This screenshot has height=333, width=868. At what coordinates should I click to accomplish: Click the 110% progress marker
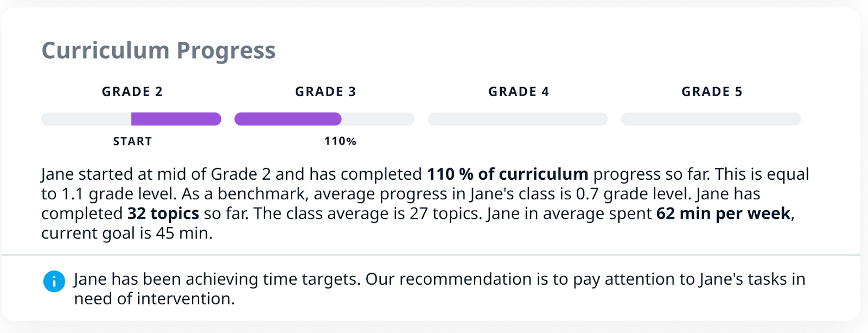(x=340, y=141)
